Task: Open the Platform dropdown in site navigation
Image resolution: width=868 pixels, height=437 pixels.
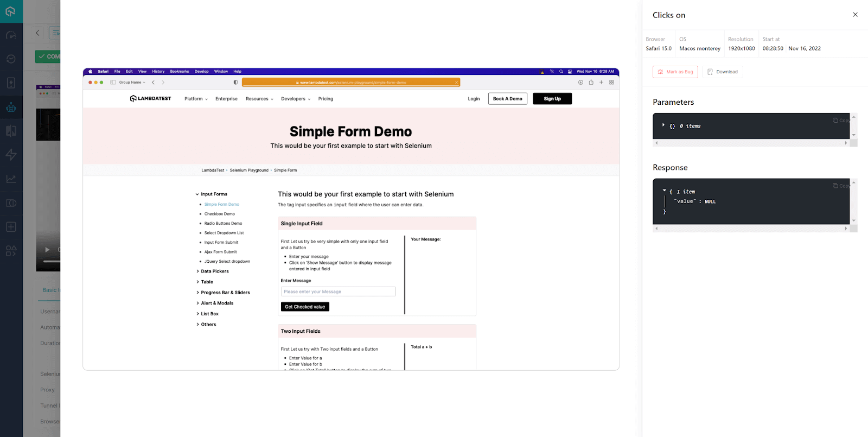Action: tap(196, 99)
